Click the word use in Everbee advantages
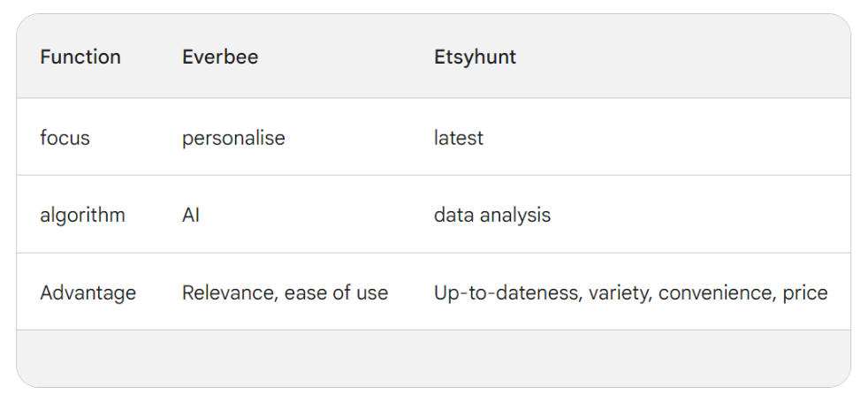The image size is (868, 409). 371,292
